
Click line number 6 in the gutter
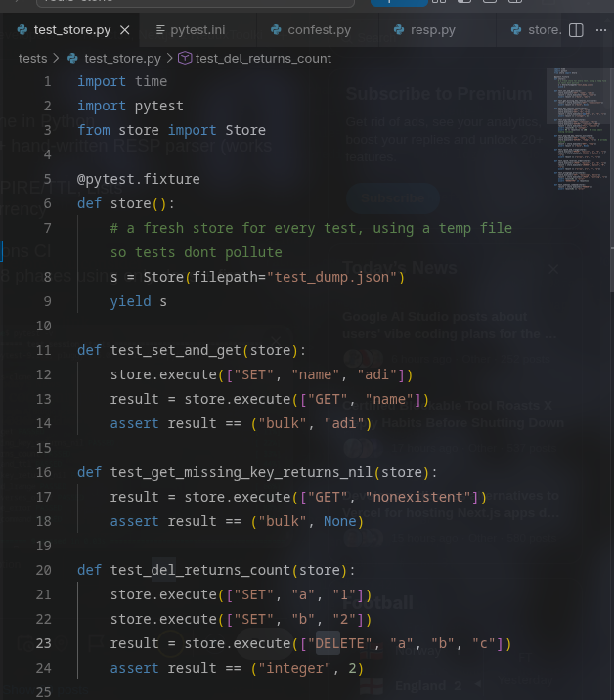[x=47, y=203]
